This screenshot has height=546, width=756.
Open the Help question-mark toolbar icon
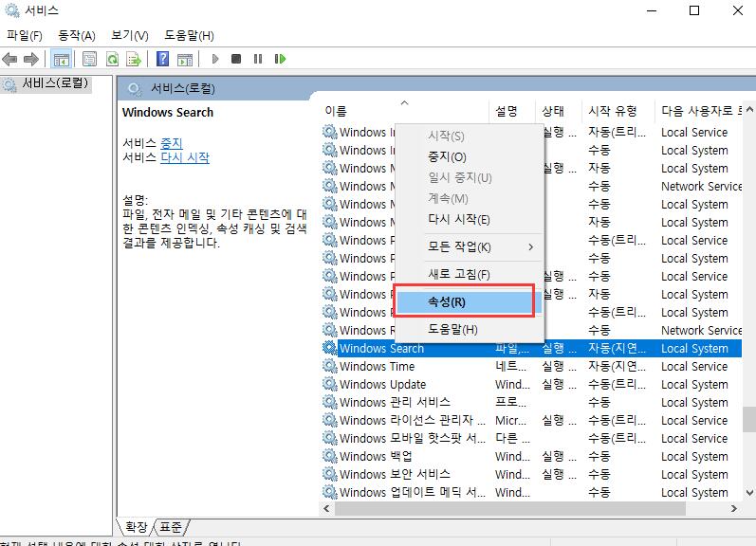163,59
